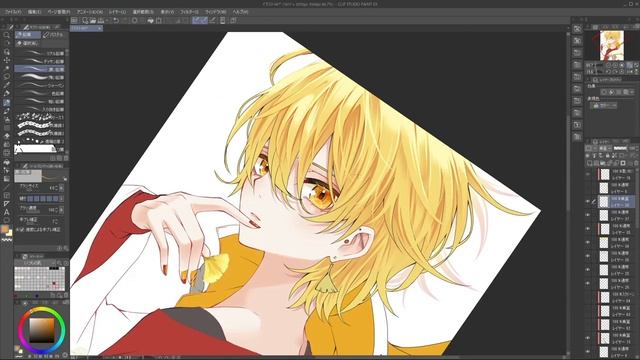Pick a shade in the color square
Screen dimensions: 640x360
[x=41, y=330]
